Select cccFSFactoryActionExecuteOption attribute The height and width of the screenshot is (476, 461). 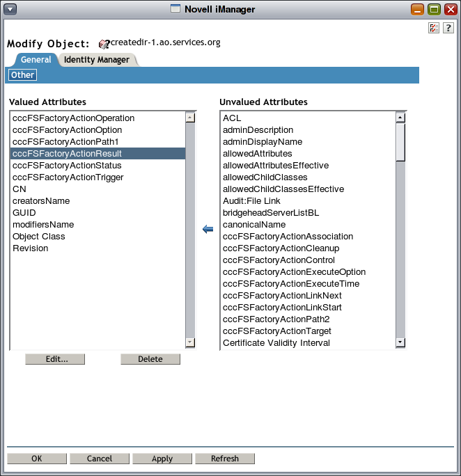[x=308, y=272]
